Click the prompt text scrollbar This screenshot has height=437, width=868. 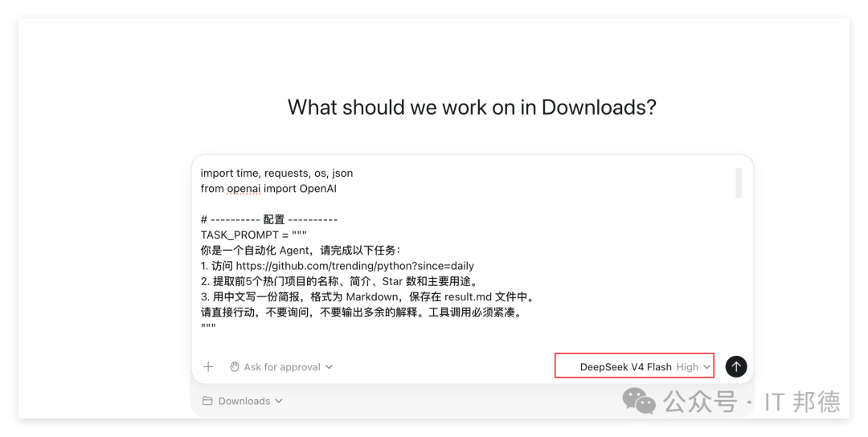pyautogui.click(x=738, y=183)
